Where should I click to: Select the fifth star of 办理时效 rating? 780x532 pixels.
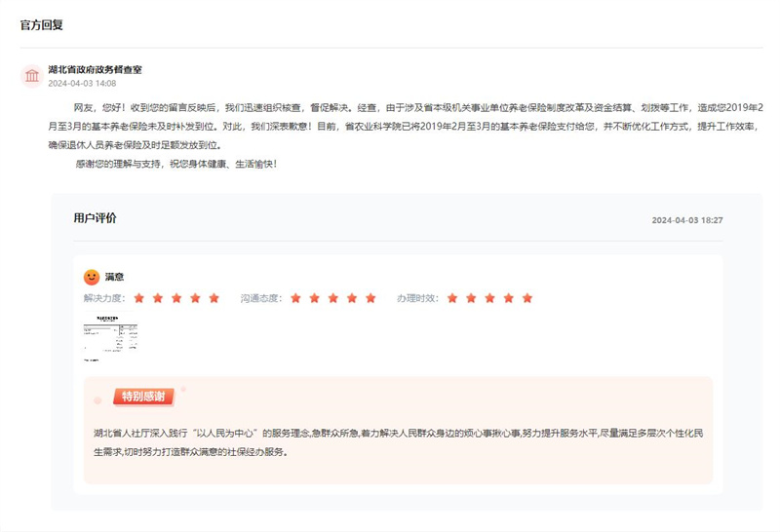527,298
